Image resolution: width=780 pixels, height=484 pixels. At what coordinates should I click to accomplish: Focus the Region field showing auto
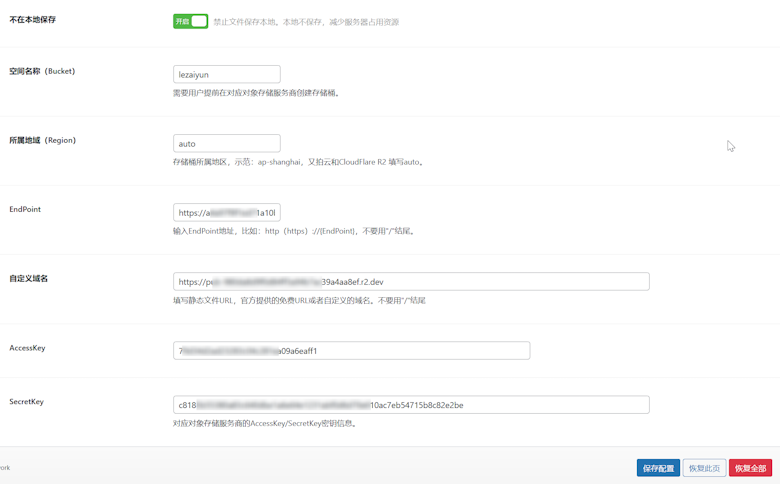pyautogui.click(x=226, y=143)
